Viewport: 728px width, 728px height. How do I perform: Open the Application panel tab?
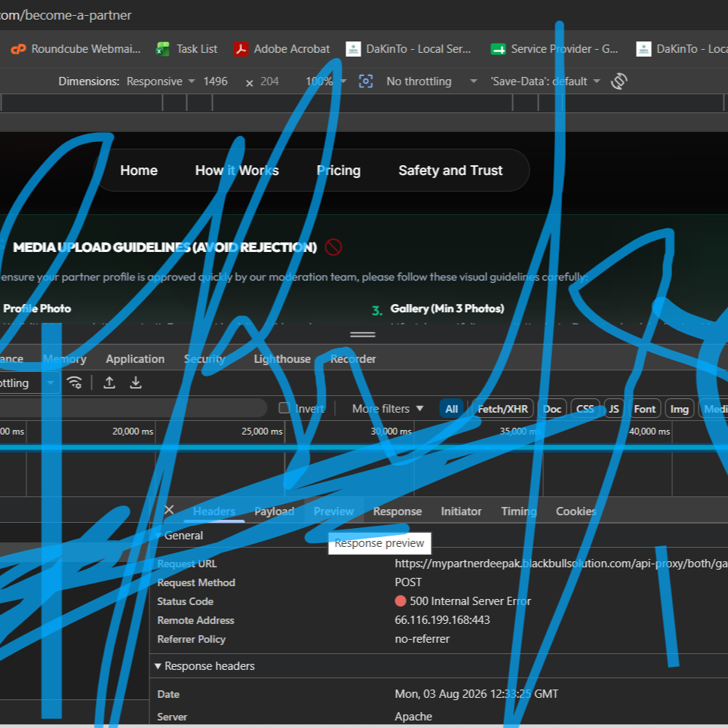pyautogui.click(x=135, y=359)
